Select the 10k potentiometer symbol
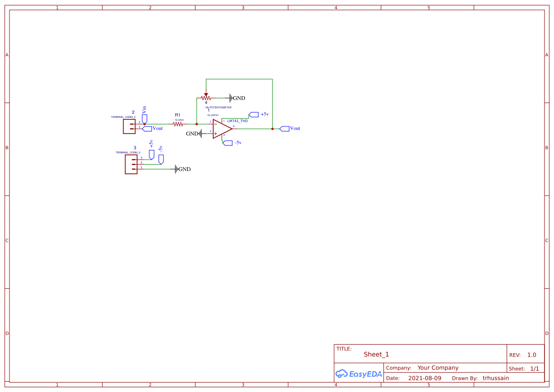554x392 pixels. click(206, 98)
